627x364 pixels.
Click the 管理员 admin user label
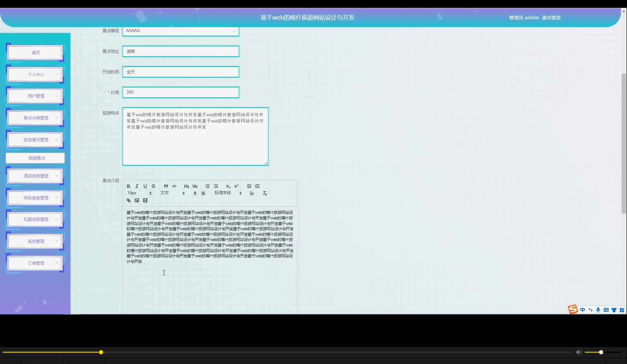coord(524,18)
